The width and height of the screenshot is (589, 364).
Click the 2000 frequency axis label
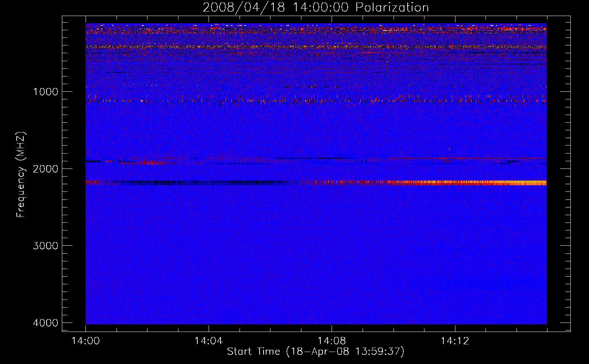coord(46,169)
